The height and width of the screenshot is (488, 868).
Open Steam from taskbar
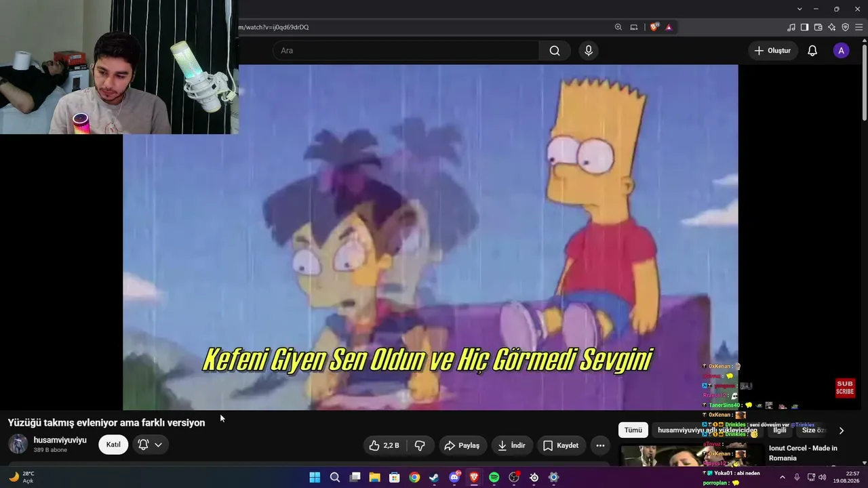(x=434, y=477)
